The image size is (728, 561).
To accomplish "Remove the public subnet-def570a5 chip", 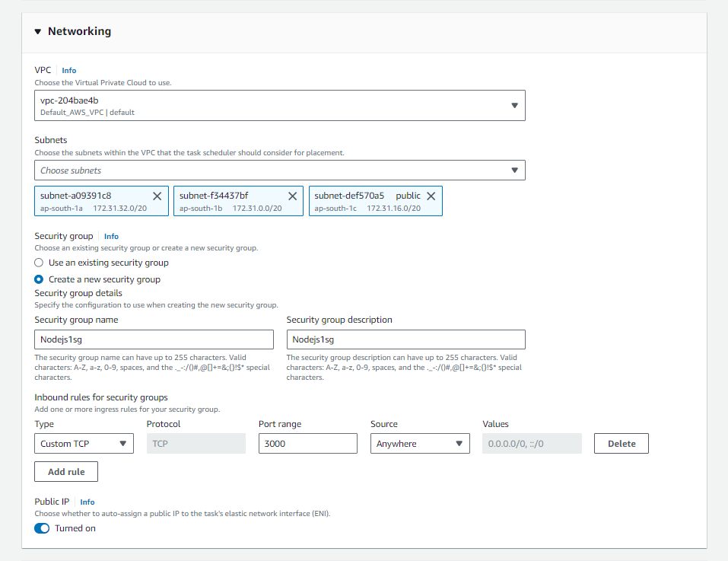I will coord(431,196).
